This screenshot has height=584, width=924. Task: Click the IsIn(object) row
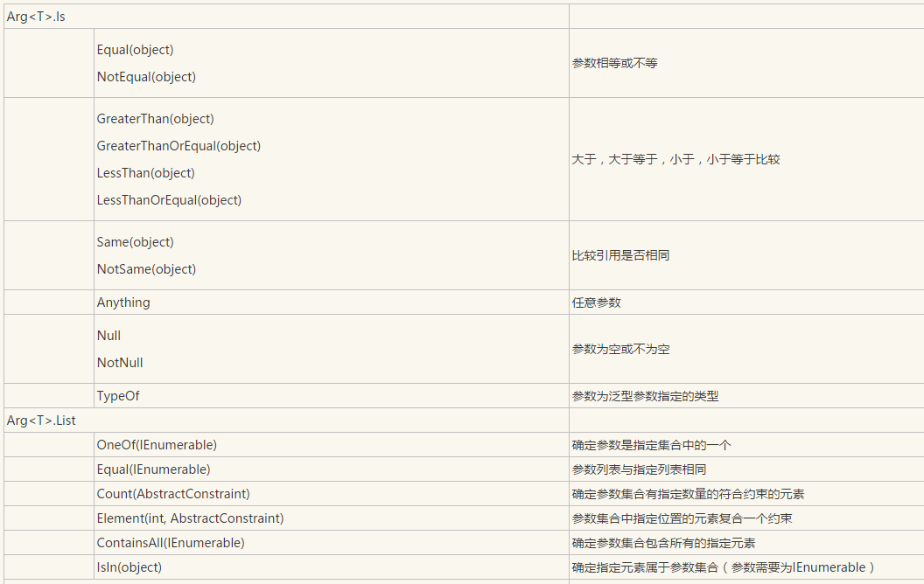click(129, 567)
